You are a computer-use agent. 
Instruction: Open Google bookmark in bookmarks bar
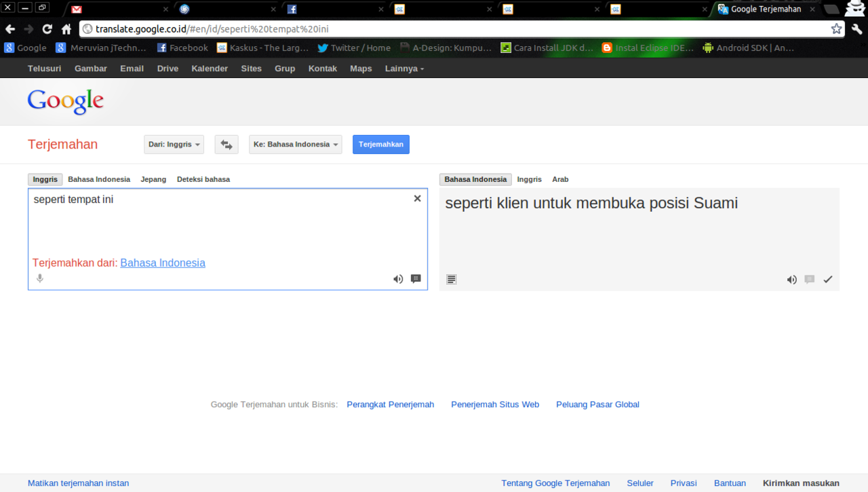25,48
